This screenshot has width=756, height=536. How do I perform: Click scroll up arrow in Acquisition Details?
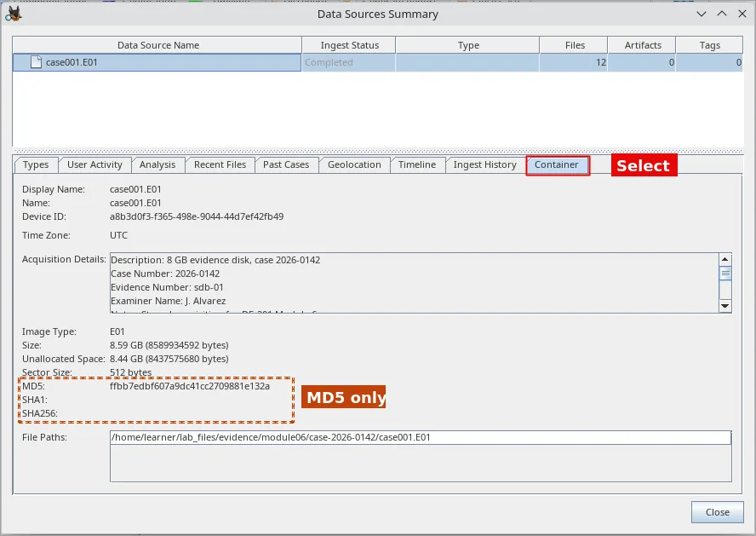coord(724,260)
